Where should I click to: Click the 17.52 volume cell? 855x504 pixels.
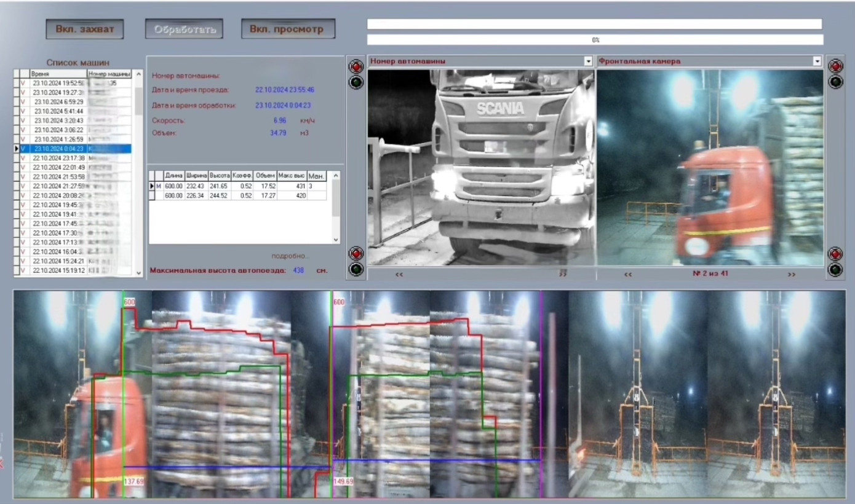265,186
